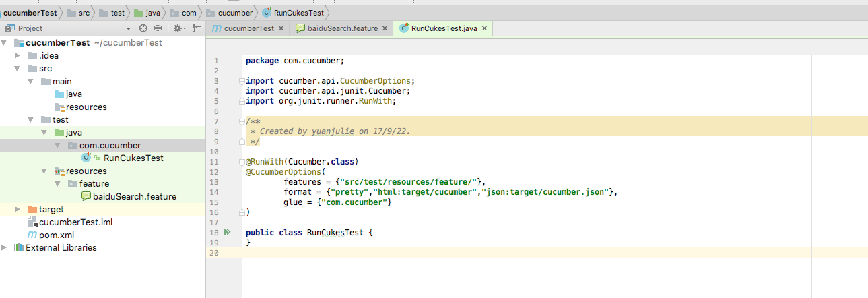Click the Collapse All icon in Project panel
This screenshot has width=868, height=298.
158,28
